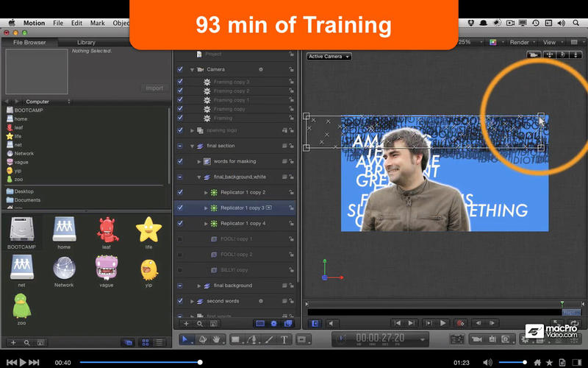This screenshot has height=368, width=588.
Task: Click the speaker volume icon
Action: [488, 362]
